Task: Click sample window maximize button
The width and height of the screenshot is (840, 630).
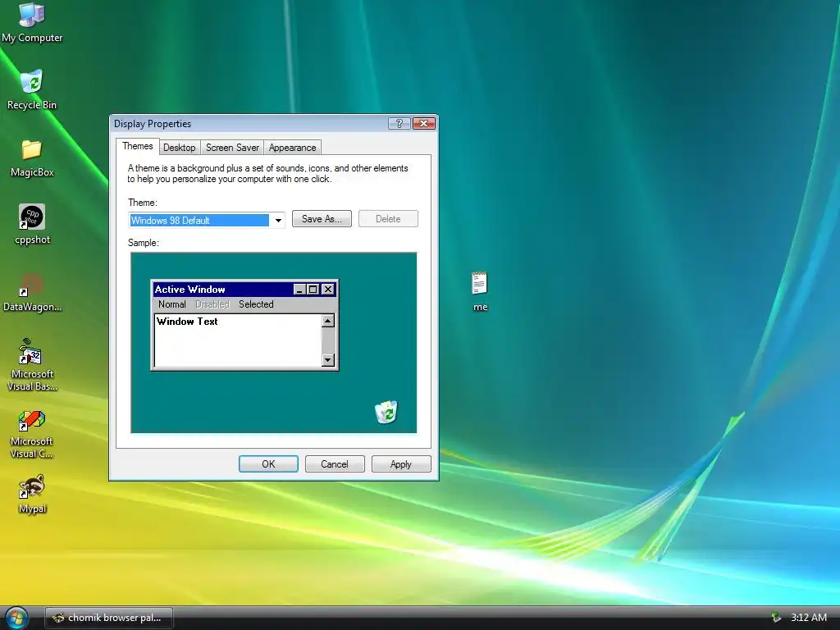Action: point(313,290)
